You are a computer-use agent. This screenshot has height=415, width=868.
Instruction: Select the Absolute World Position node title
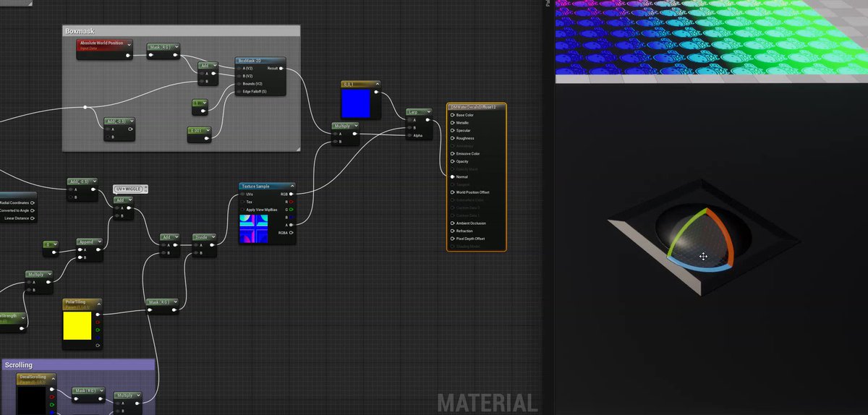click(101, 43)
